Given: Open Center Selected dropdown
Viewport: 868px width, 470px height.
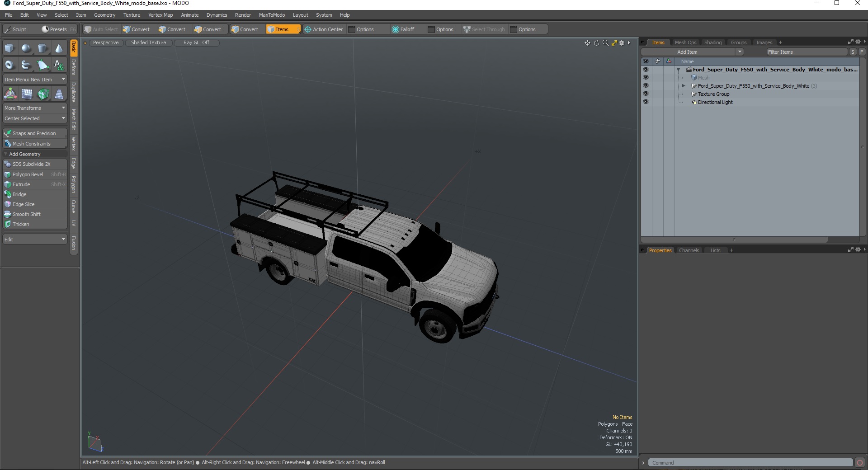Looking at the screenshot, I should point(35,118).
